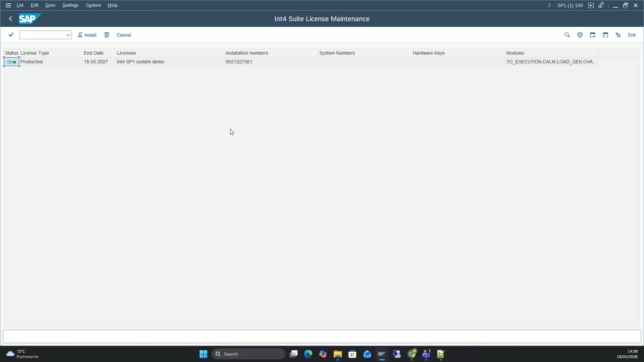644x362 pixels.
Task: Open Microsoft Store from taskbar
Action: point(353,354)
